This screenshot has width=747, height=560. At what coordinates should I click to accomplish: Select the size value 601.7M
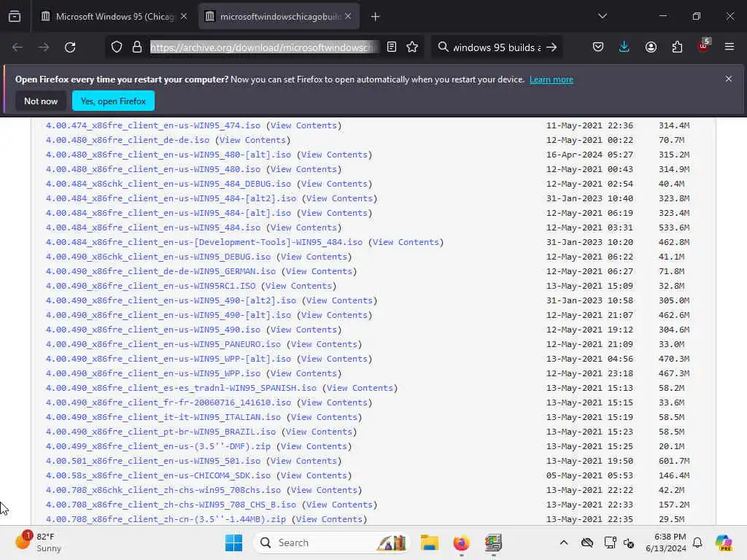(x=674, y=461)
